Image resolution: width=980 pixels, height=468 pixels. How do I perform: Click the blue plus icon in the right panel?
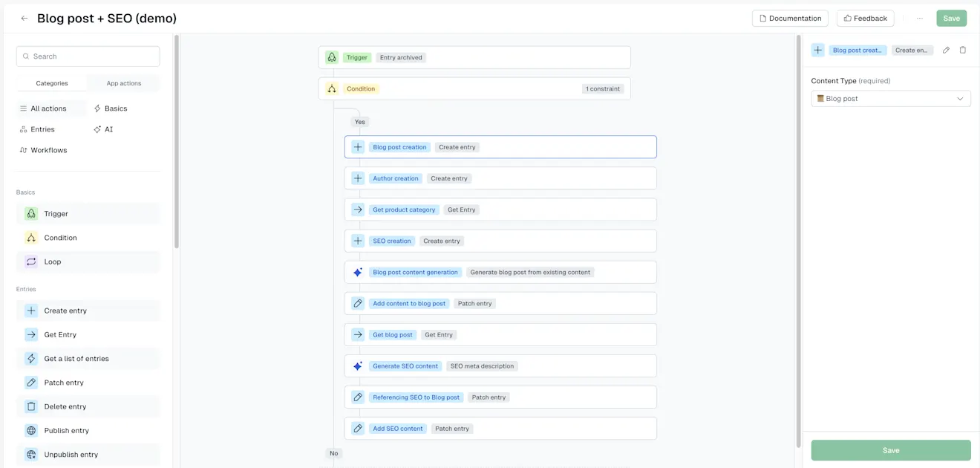817,49
